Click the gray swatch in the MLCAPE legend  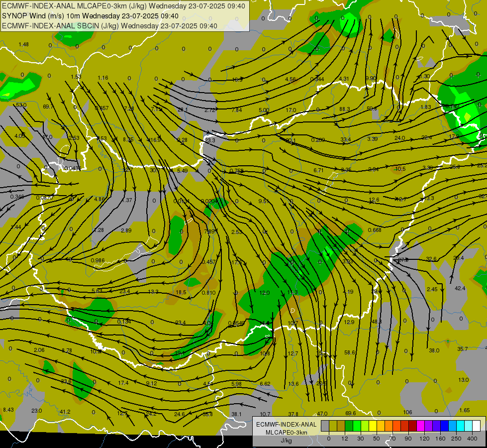[325, 426]
